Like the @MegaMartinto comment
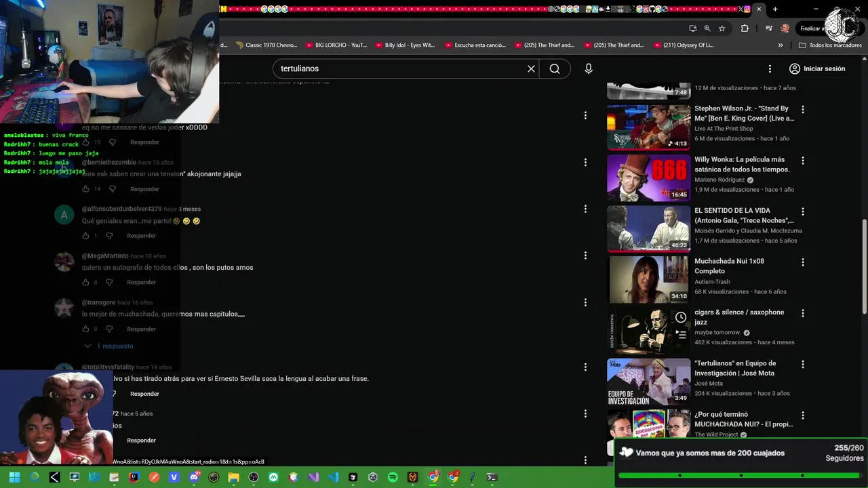This screenshot has width=868, height=488. [85, 282]
